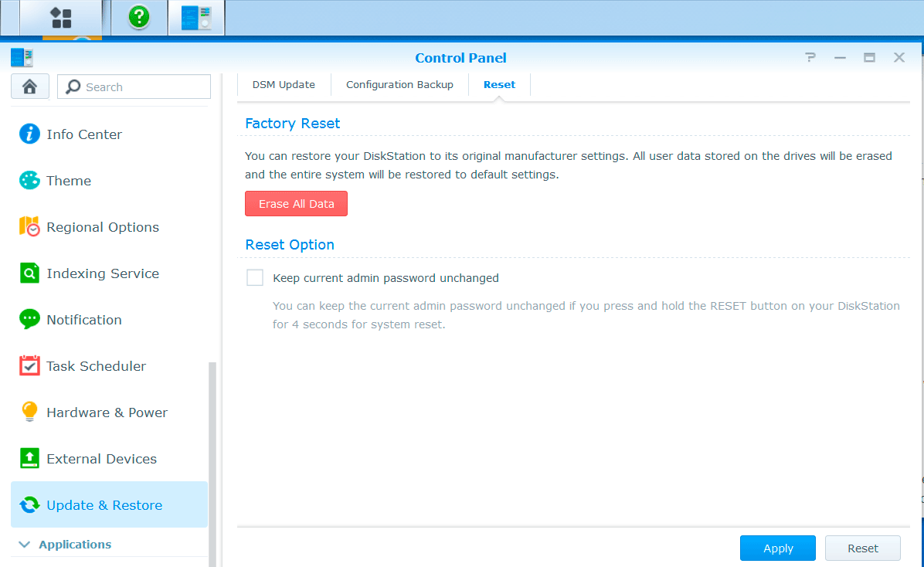924x567 pixels.
Task: Open External Devices
Action: [x=101, y=459]
